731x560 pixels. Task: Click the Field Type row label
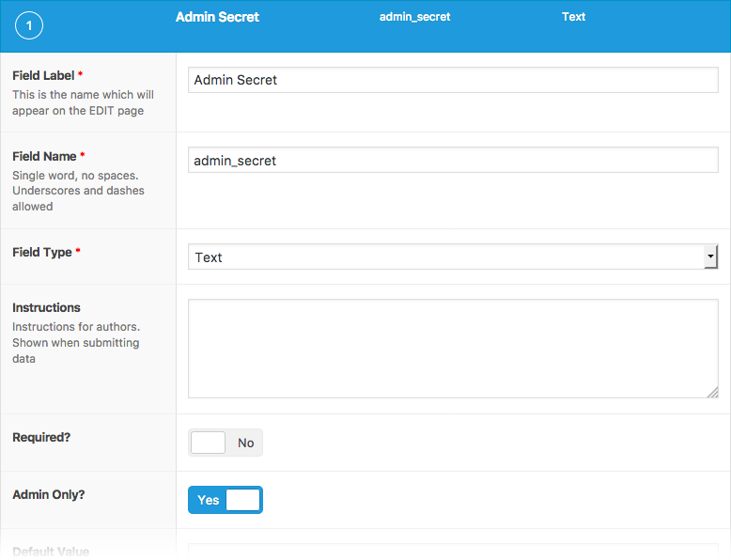point(42,252)
